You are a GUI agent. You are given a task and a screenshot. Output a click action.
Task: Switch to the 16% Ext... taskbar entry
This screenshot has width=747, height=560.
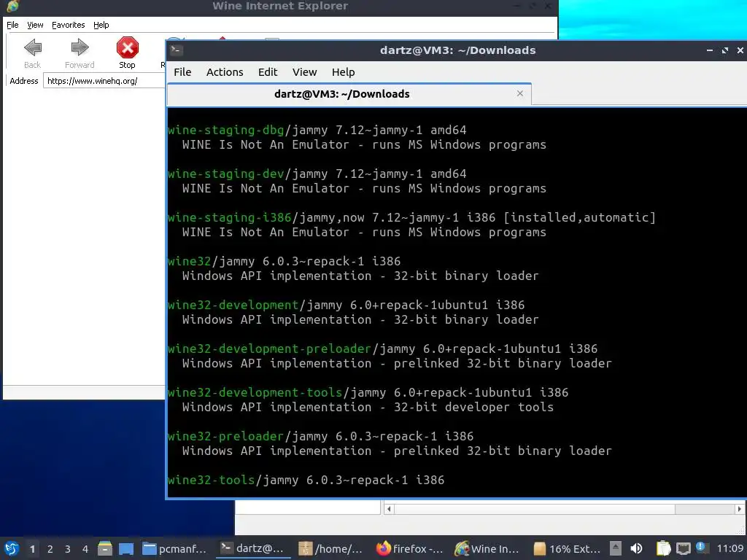click(x=567, y=548)
